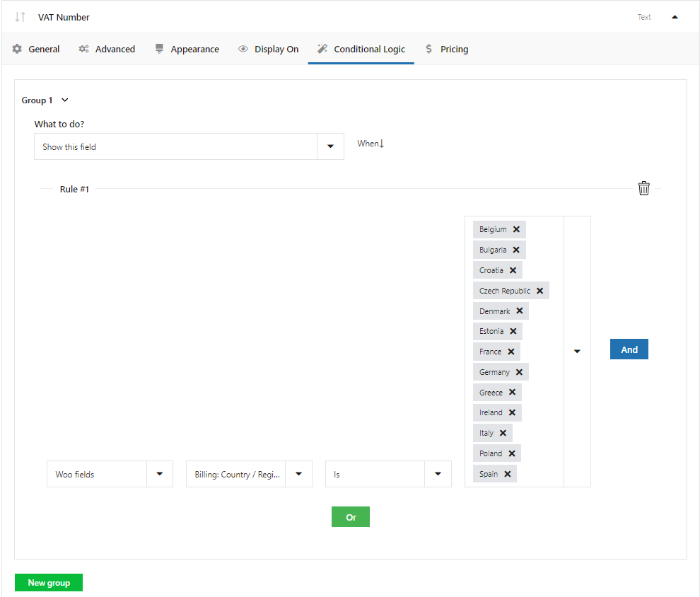The width and height of the screenshot is (700, 597).
Task: Open the Woo fields source dropdown
Action: (159, 474)
